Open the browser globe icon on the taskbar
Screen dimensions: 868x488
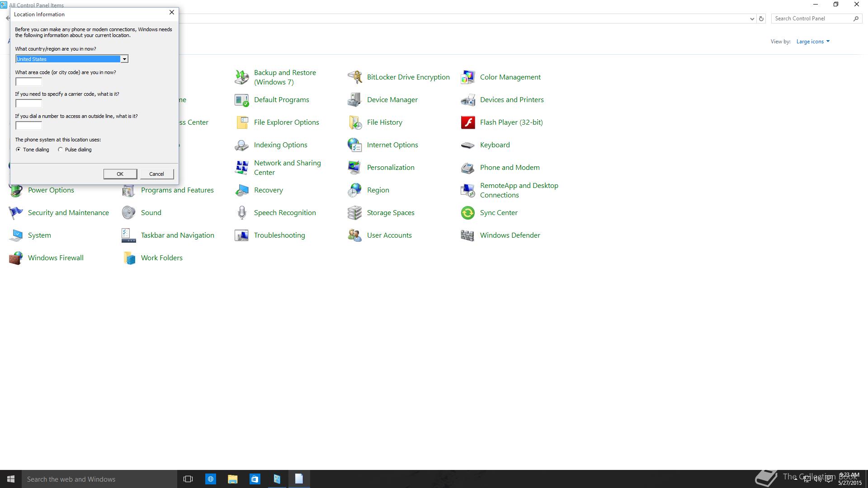click(210, 479)
